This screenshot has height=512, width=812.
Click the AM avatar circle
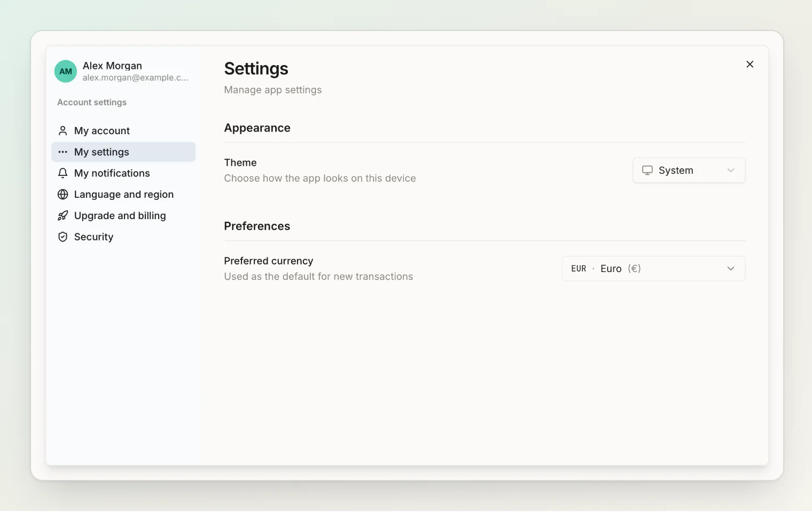pos(66,71)
